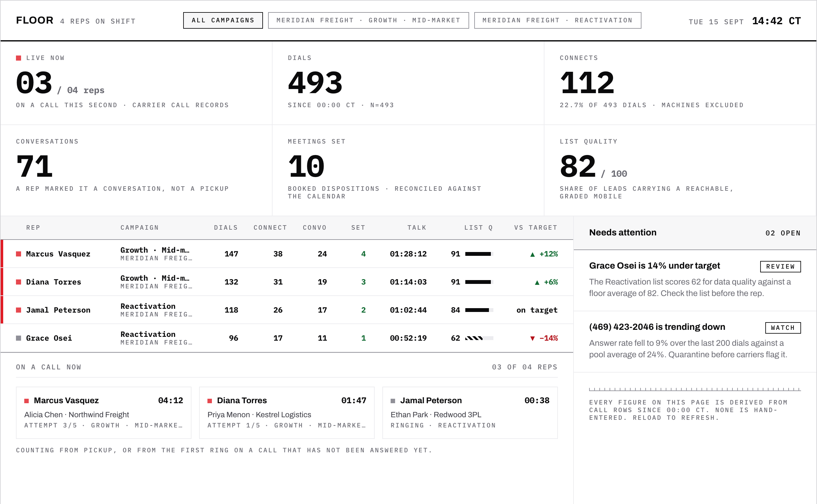Click the '14:42 CT' clock
The height and width of the screenshot is (504, 817).
(776, 21)
